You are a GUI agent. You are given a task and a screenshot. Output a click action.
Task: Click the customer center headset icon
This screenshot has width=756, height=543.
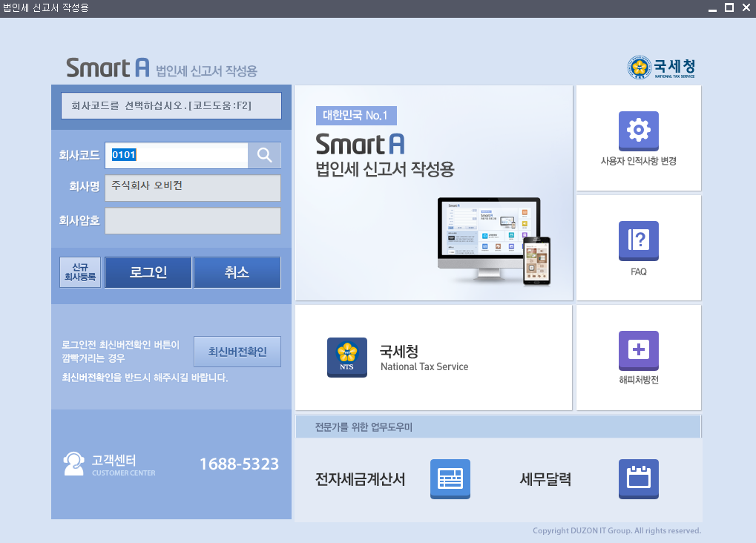pos(73,464)
